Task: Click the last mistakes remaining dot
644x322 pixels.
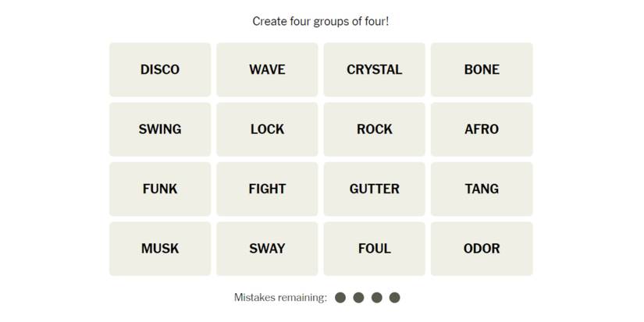Action: pyautogui.click(x=394, y=297)
